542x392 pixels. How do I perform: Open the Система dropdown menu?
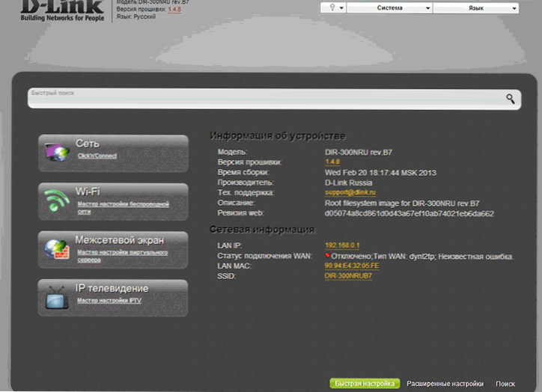[x=389, y=7]
